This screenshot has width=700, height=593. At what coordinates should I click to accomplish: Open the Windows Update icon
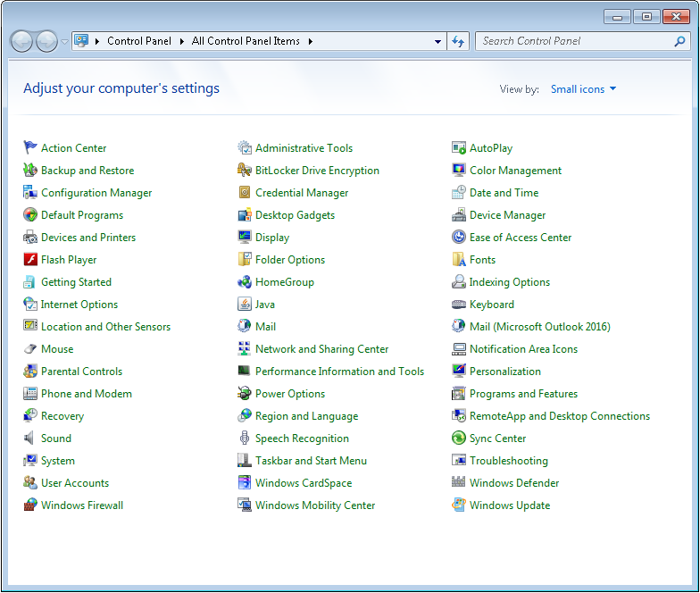tap(459, 505)
